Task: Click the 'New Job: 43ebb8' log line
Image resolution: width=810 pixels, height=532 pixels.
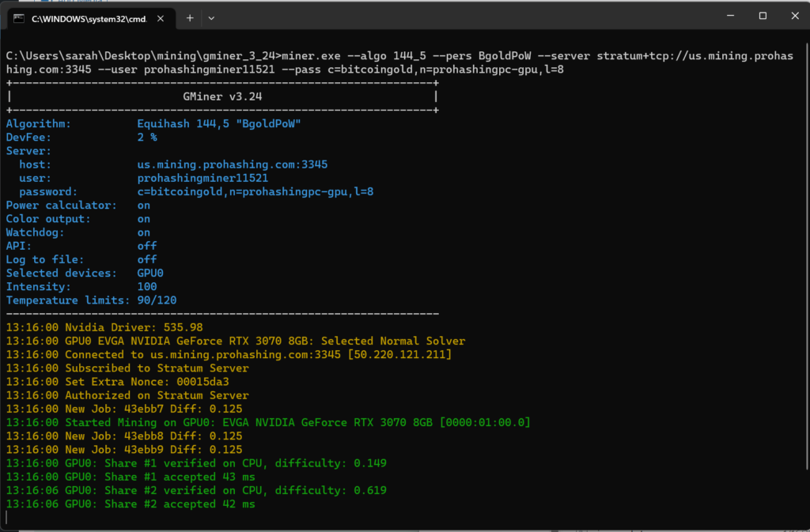Action: (124, 436)
